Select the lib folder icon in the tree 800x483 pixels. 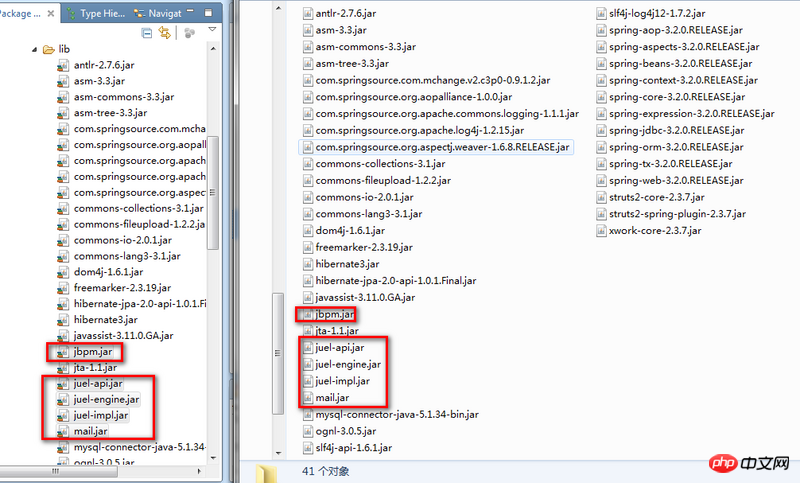point(49,49)
